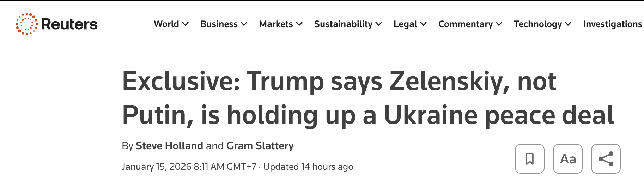
Task: Bookmark this article with the save icon
Action: click(x=529, y=159)
